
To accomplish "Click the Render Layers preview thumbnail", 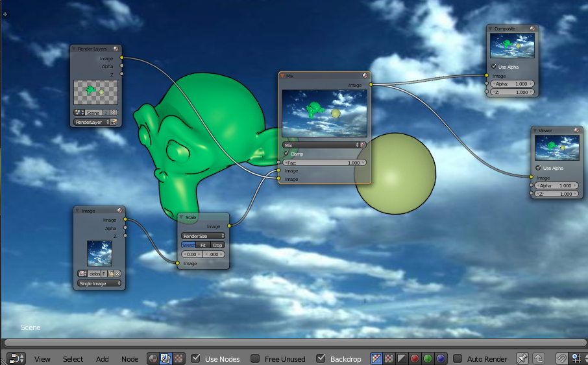I will click(95, 92).
